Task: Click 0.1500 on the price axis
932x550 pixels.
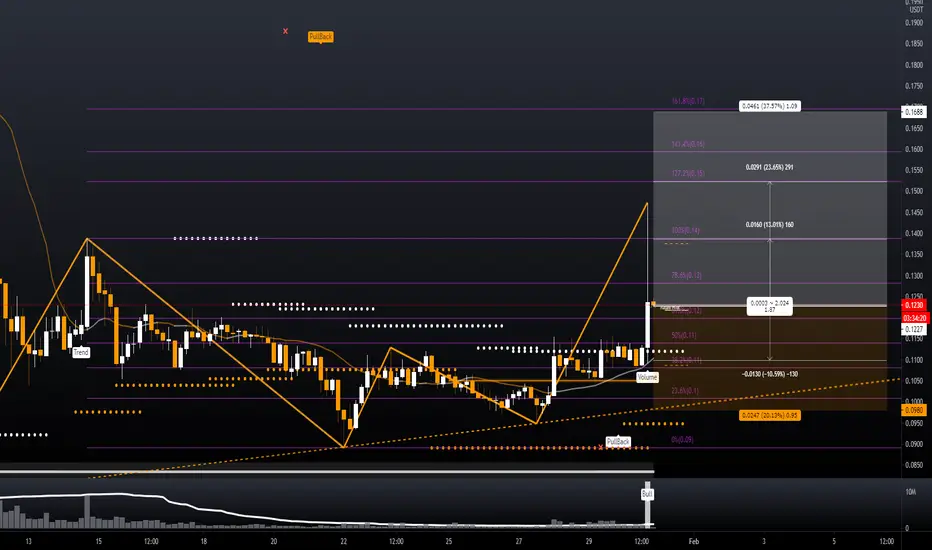Action: [x=914, y=191]
